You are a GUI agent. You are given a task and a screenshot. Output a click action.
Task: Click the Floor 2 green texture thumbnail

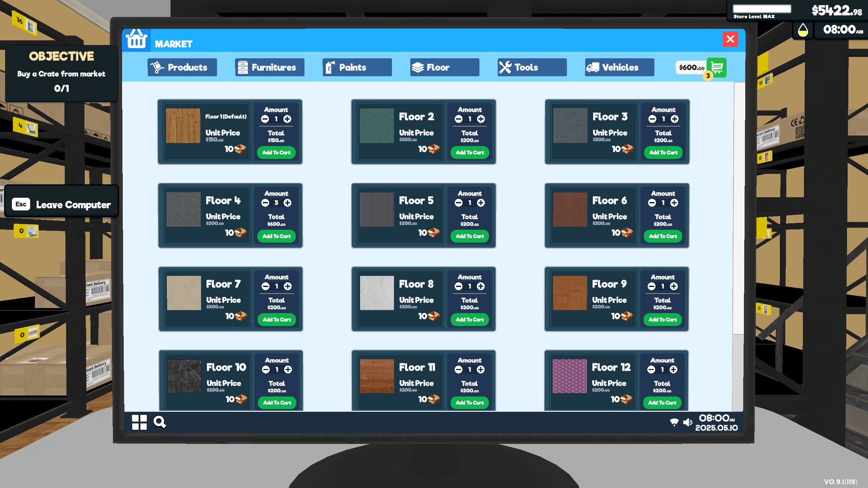click(x=377, y=126)
